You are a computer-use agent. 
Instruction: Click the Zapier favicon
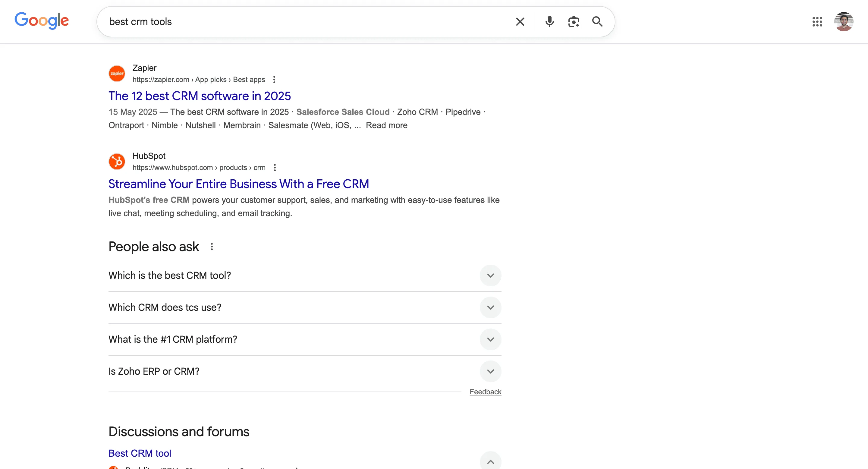point(117,73)
